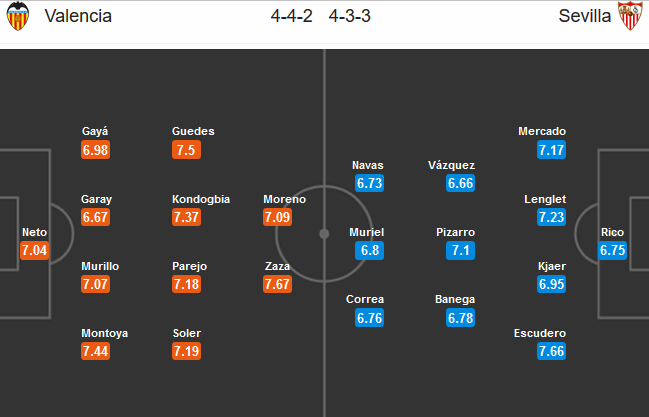Click the Sevilla club crest icon

click(630, 16)
